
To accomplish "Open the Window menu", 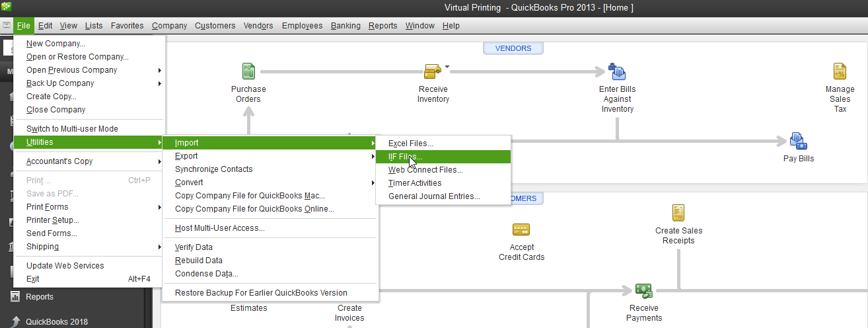I will coord(419,26).
